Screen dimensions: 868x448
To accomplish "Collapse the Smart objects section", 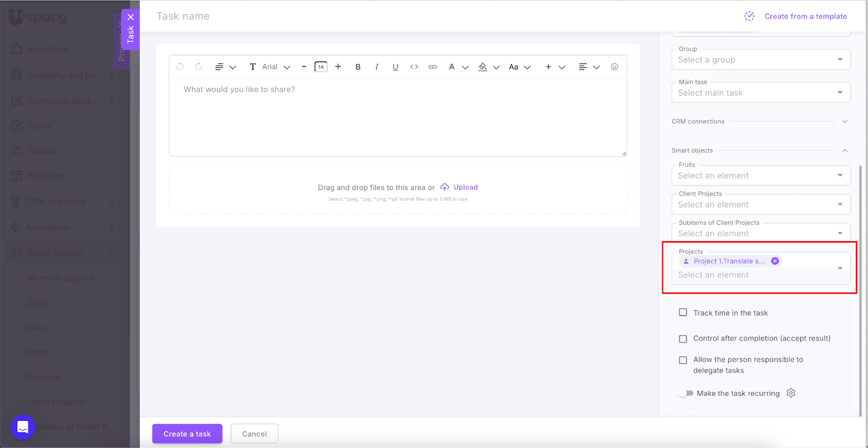I will pyautogui.click(x=845, y=150).
